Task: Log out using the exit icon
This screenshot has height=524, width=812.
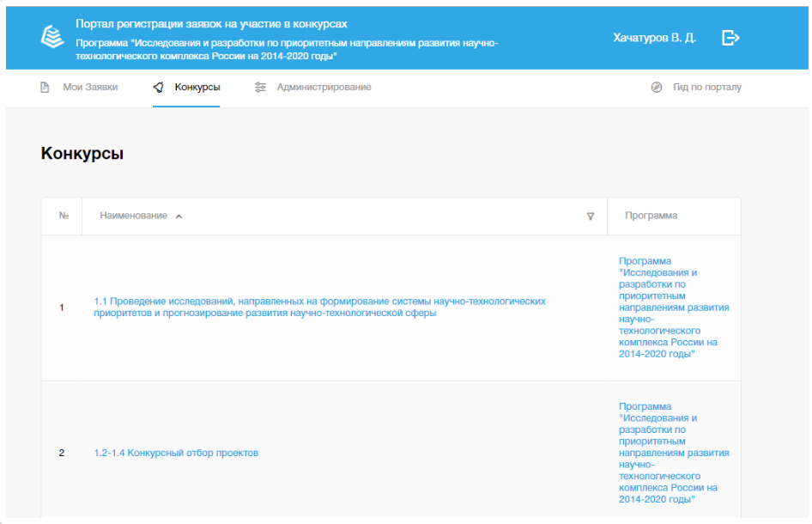Action: pyautogui.click(x=730, y=37)
